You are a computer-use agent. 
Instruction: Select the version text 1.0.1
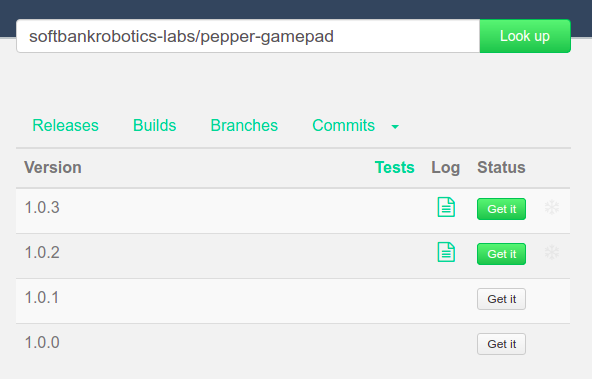point(42,297)
